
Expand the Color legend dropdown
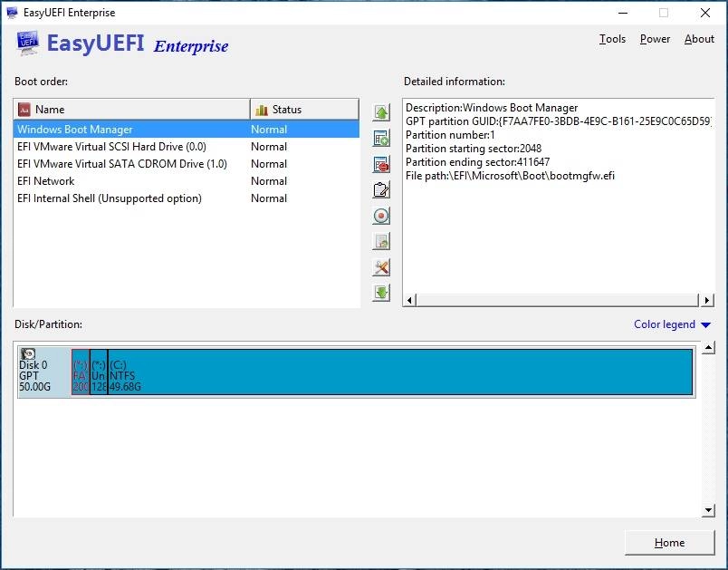tap(672, 324)
